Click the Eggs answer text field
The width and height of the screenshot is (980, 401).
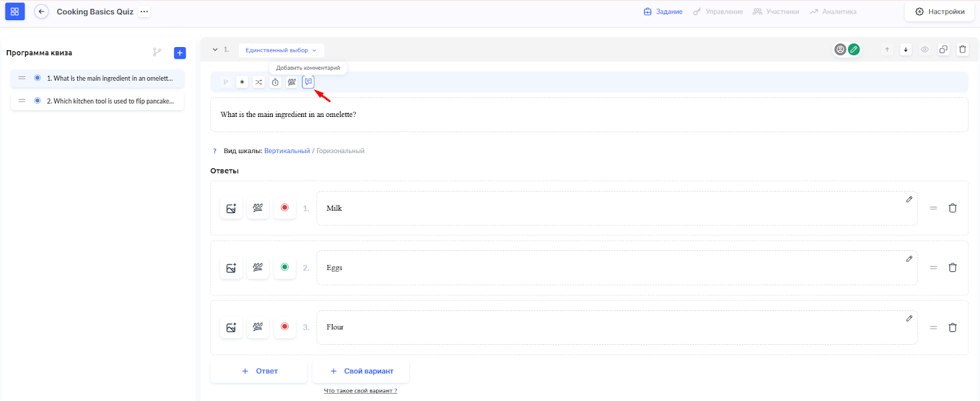[x=617, y=268]
